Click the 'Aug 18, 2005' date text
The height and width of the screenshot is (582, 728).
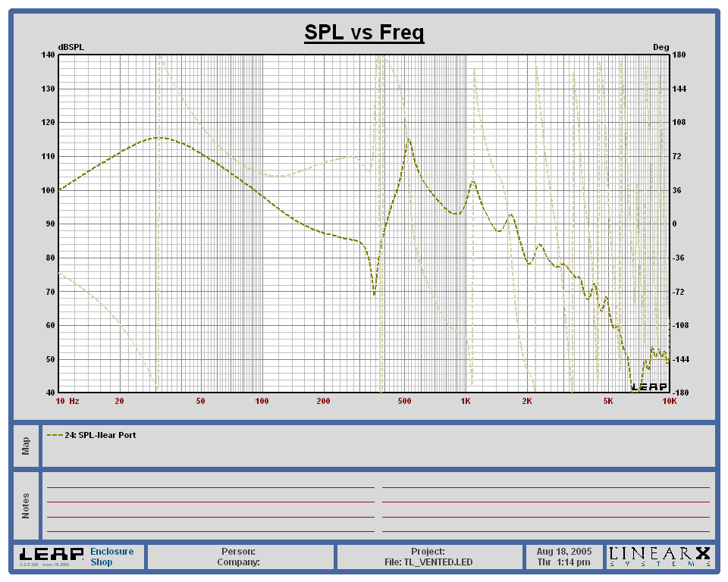[x=564, y=552]
